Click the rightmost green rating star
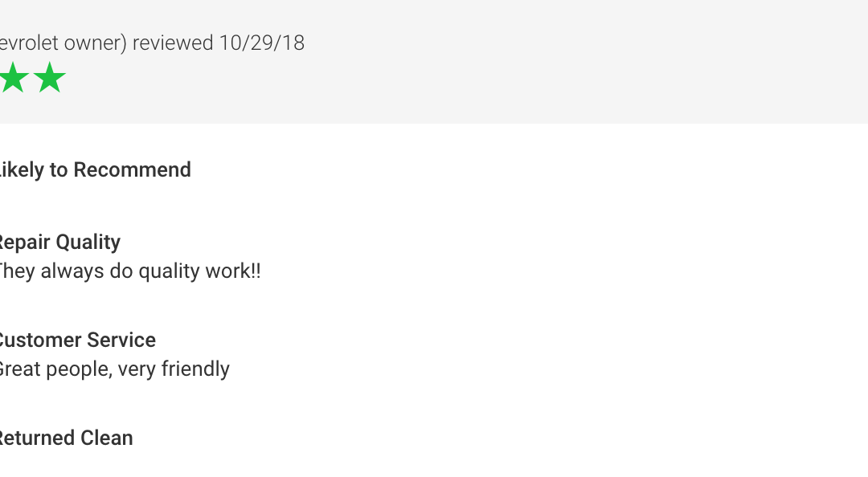The width and height of the screenshot is (868, 477). pyautogui.click(x=49, y=77)
